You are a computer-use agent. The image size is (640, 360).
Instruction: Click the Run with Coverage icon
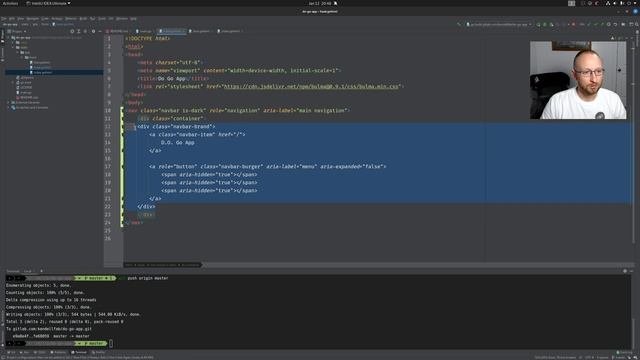[551, 24]
